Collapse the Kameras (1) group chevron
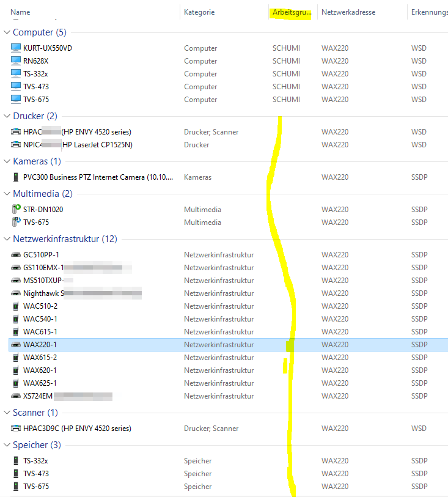Viewport: 448px width, 497px height. click(x=7, y=161)
